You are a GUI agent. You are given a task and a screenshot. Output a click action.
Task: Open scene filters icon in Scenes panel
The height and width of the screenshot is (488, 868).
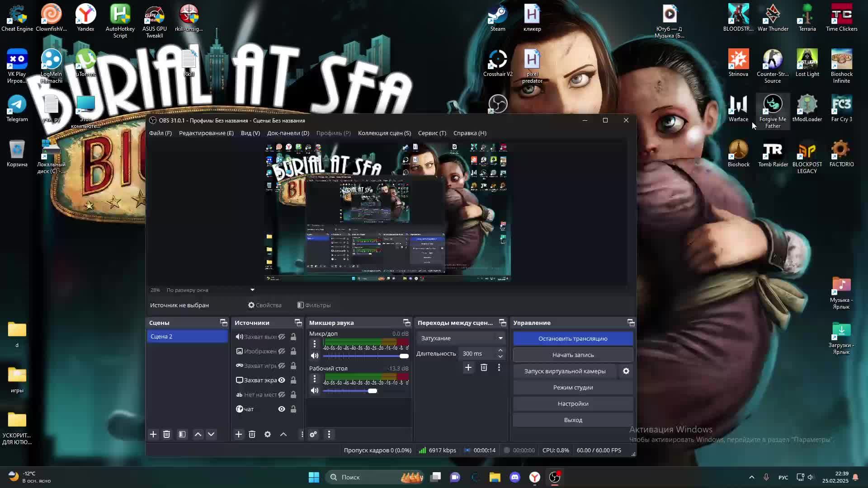pyautogui.click(x=182, y=434)
